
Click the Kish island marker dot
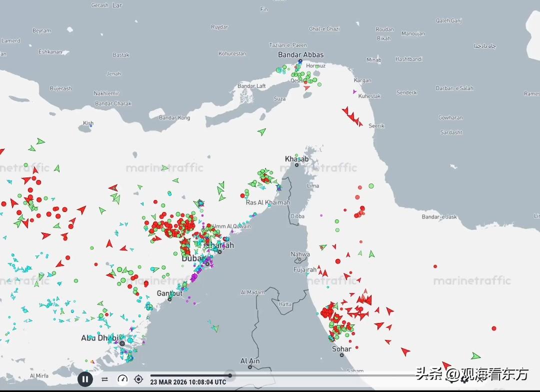91,126
